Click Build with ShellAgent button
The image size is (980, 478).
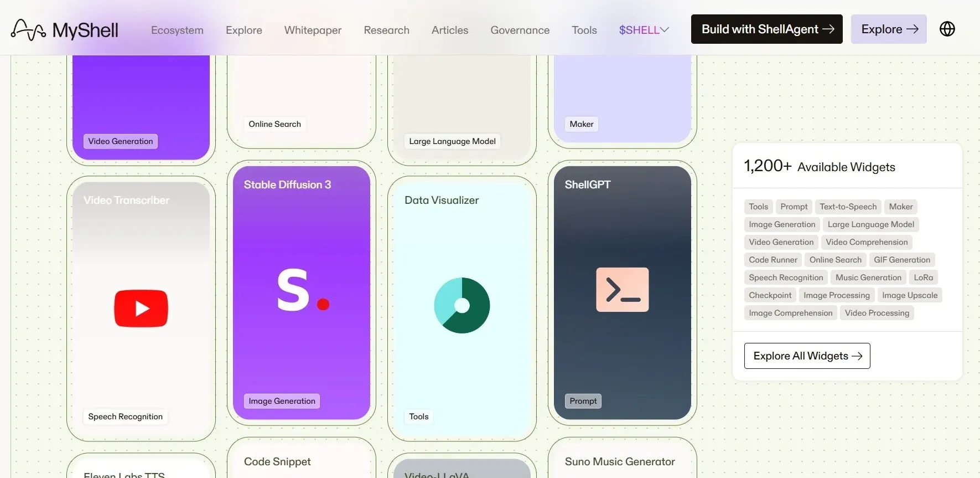[x=767, y=29]
